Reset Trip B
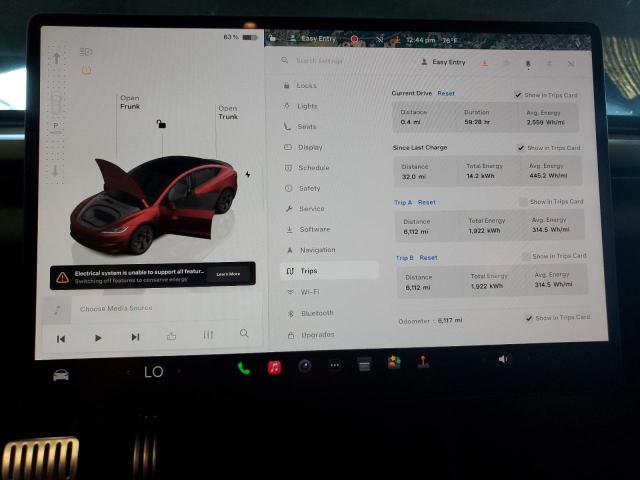This screenshot has width=640, height=480. [x=428, y=258]
